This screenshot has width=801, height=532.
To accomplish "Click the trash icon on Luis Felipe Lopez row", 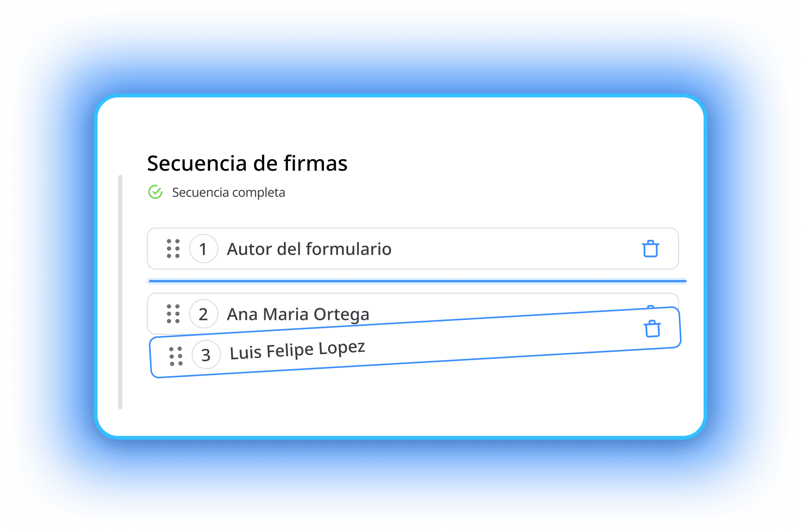I will pos(651,329).
